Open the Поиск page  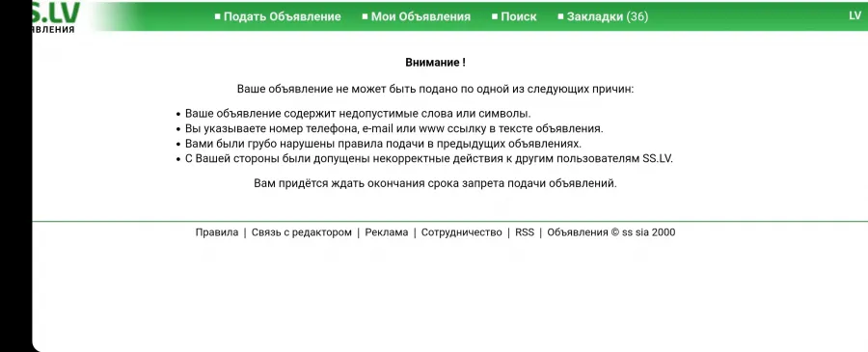tap(519, 16)
